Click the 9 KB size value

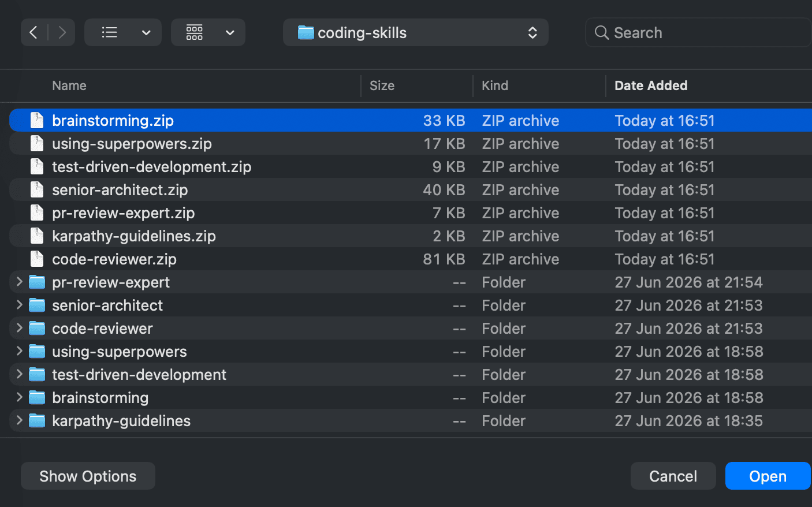pyautogui.click(x=449, y=166)
